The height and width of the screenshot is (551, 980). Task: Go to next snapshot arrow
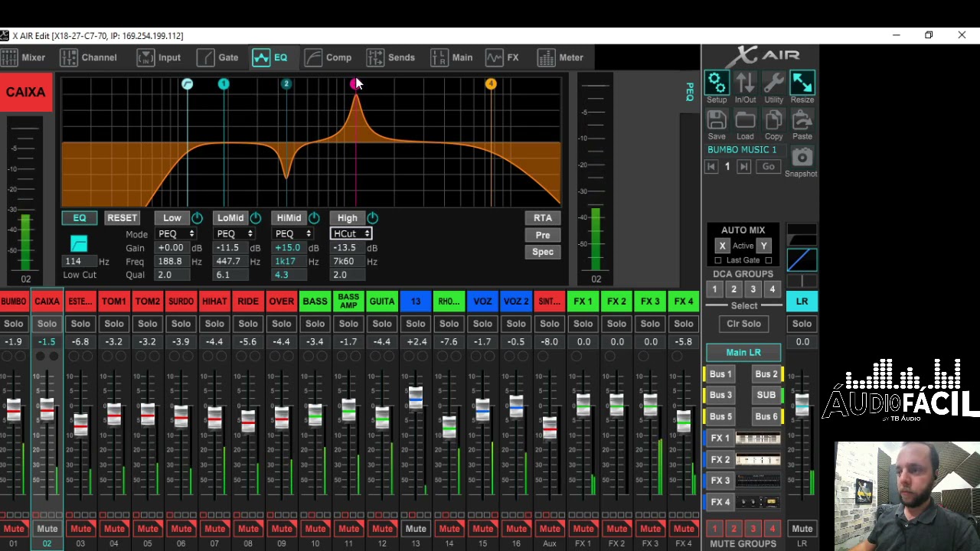743,166
